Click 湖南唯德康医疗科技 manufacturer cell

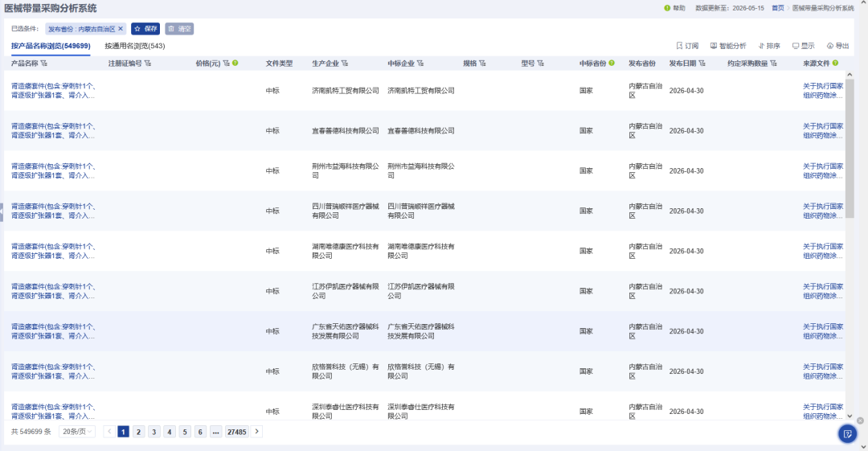tap(346, 251)
